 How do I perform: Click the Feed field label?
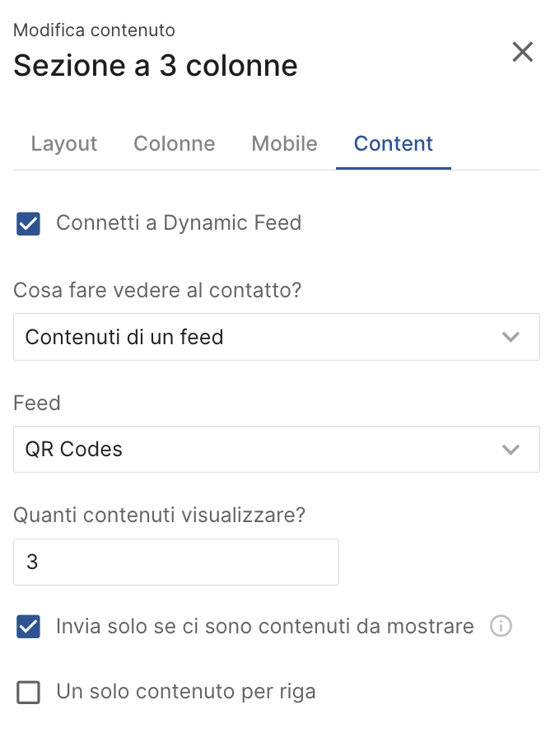coord(37,403)
